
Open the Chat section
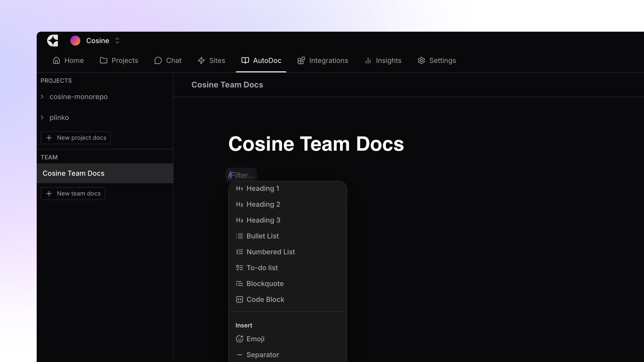click(168, 60)
